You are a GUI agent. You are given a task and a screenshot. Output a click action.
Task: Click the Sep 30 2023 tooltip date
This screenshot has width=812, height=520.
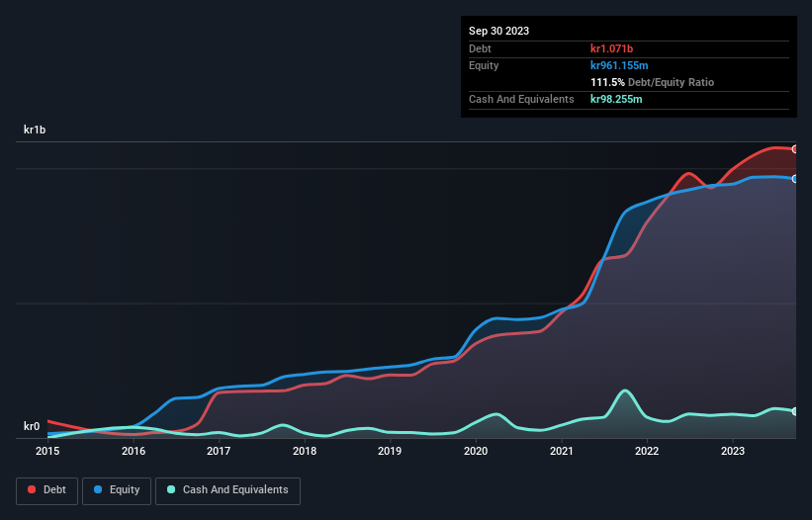pos(498,31)
